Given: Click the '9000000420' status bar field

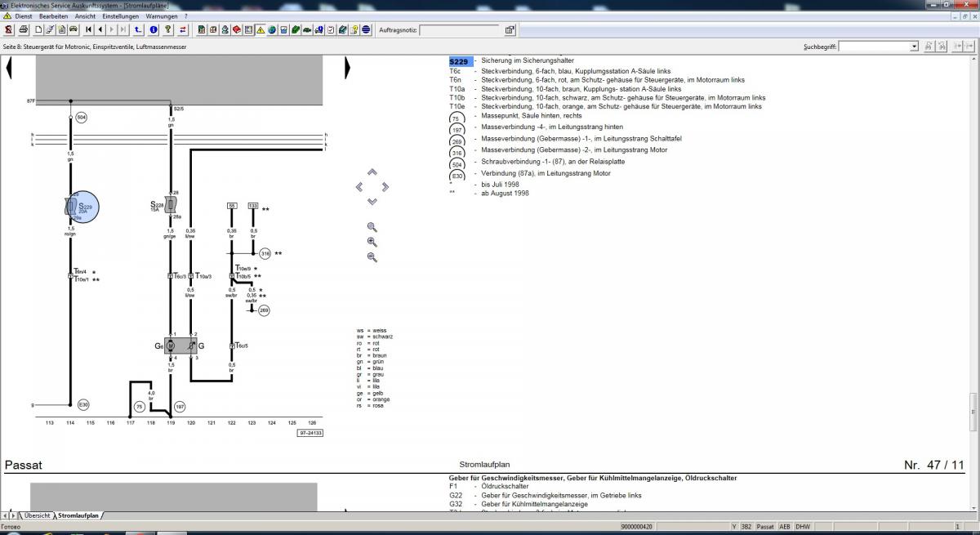Looking at the screenshot, I should [636, 527].
